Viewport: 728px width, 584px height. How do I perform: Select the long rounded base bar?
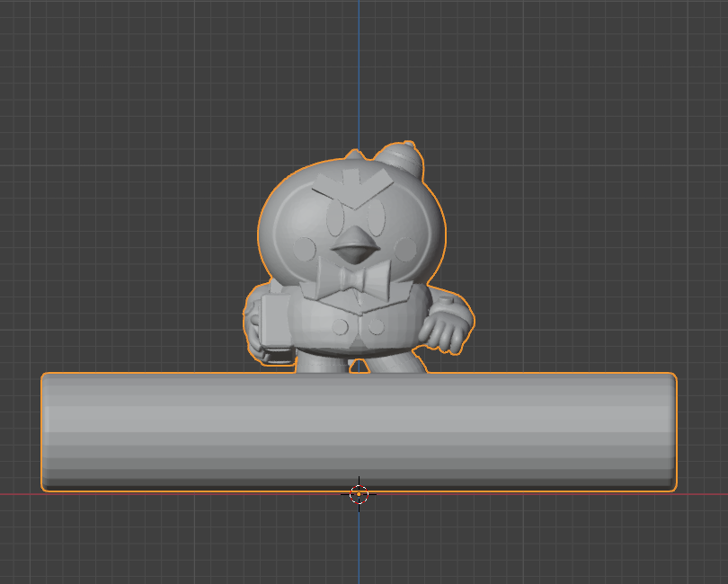pyautogui.click(x=359, y=432)
